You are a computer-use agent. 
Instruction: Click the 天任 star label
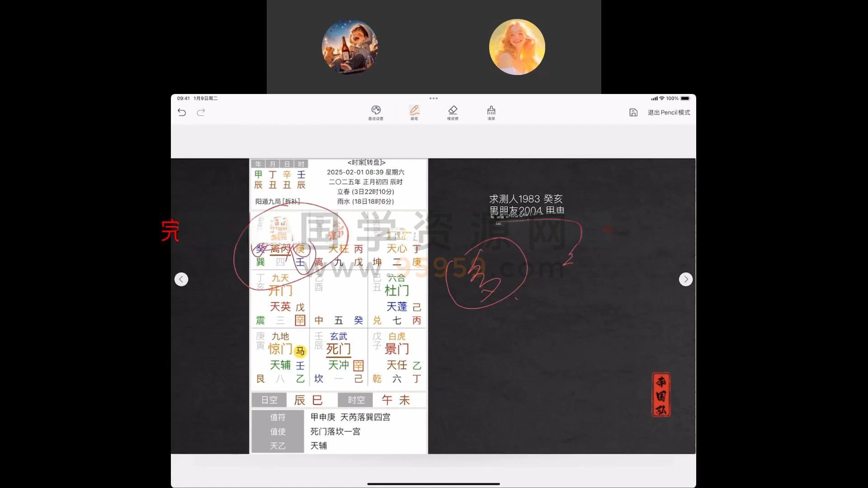coord(397,365)
